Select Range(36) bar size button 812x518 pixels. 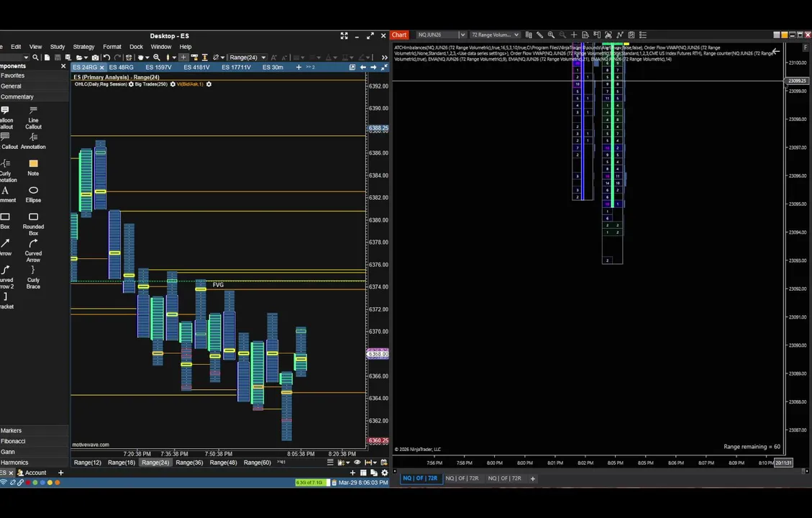click(189, 463)
